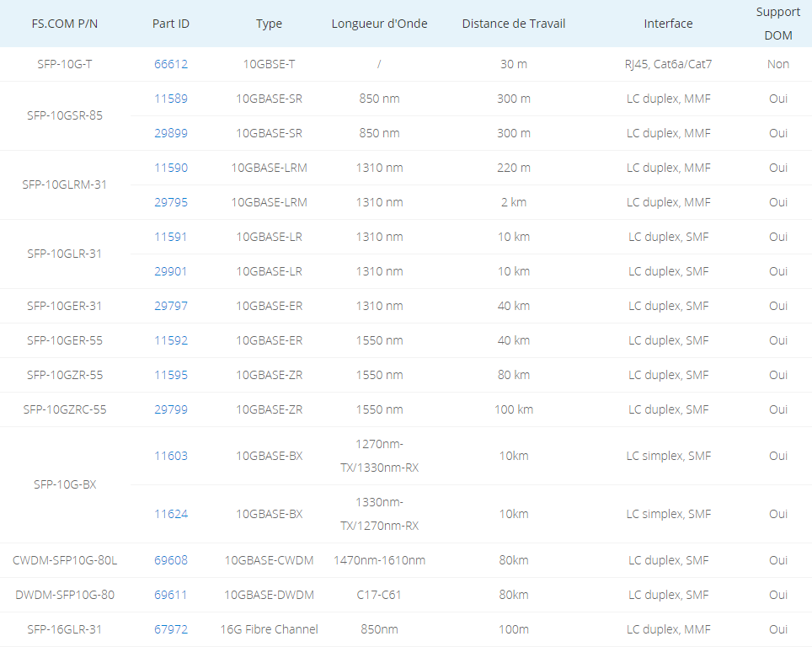This screenshot has height=647, width=812.
Task: Select Part ID 11590 link
Action: (x=171, y=168)
